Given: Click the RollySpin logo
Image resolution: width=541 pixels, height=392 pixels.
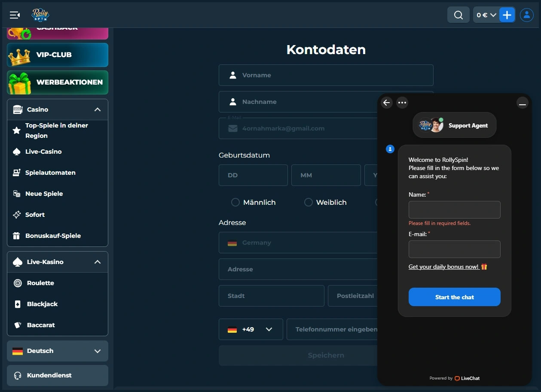Looking at the screenshot, I should tap(40, 15).
